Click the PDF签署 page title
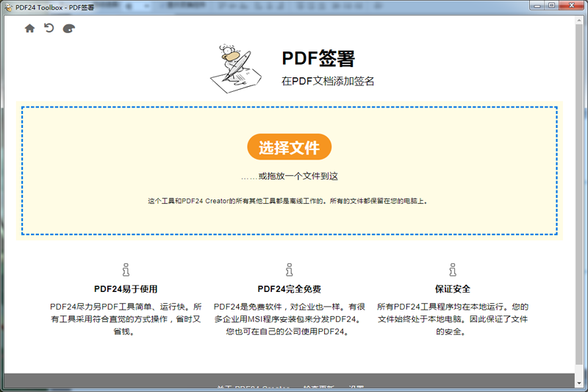Image resolution: width=588 pixels, height=392 pixels. (318, 59)
